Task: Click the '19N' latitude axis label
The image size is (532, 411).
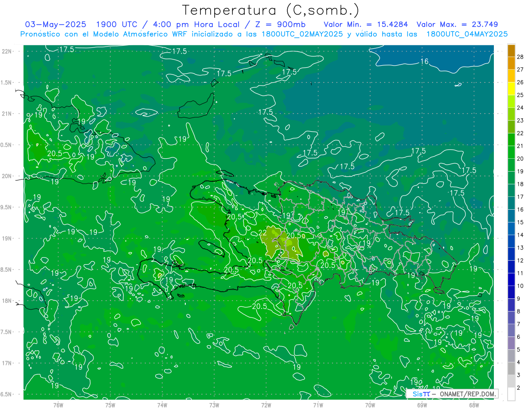Action: click(7, 239)
